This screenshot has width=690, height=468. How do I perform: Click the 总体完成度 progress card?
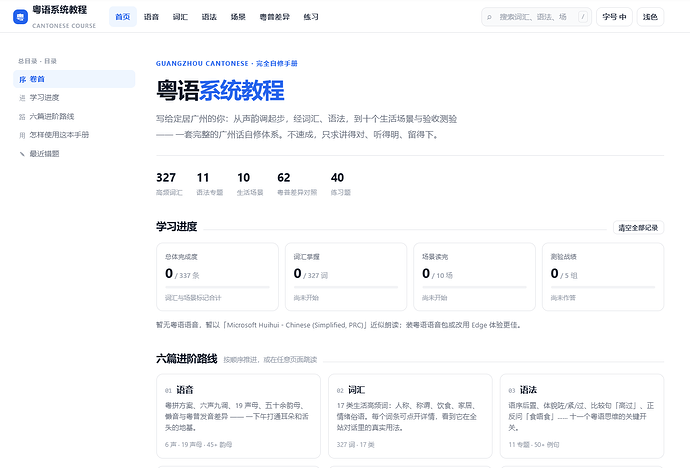tap(217, 277)
